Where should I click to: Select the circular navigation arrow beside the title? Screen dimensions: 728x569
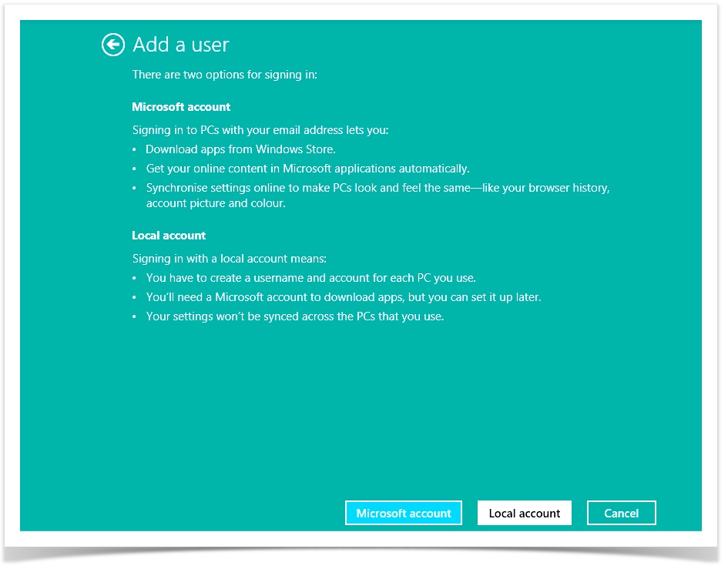(112, 45)
